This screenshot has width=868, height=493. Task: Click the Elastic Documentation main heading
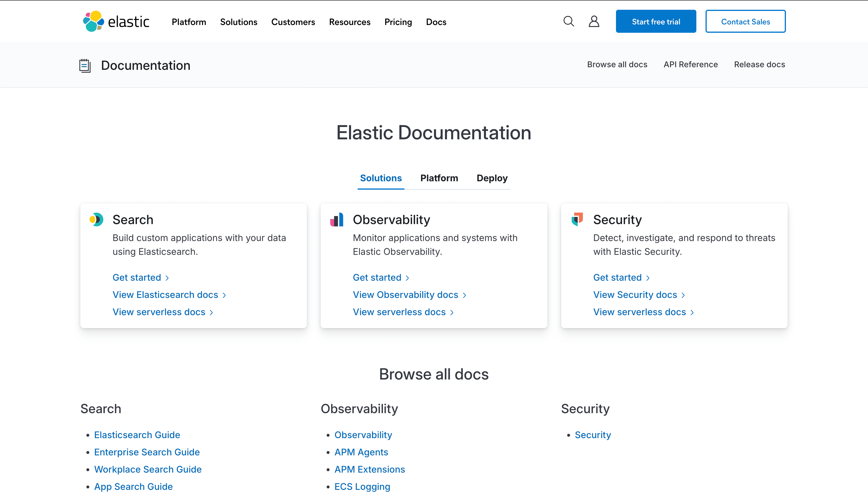pyautogui.click(x=434, y=132)
